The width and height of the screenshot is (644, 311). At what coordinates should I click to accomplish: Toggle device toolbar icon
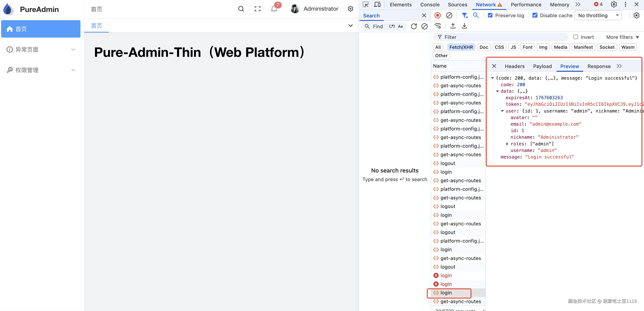(377, 4)
